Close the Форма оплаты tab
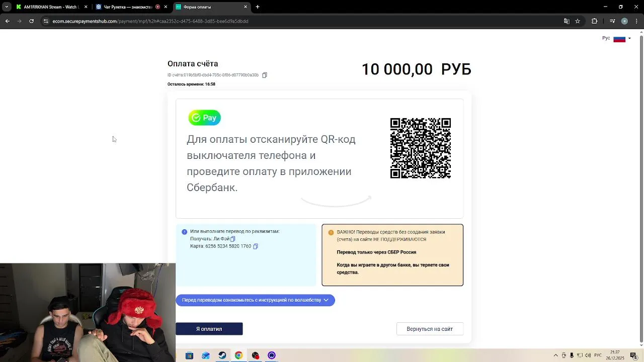Screen dimensions: 644x362 pyautogui.click(x=246, y=7)
